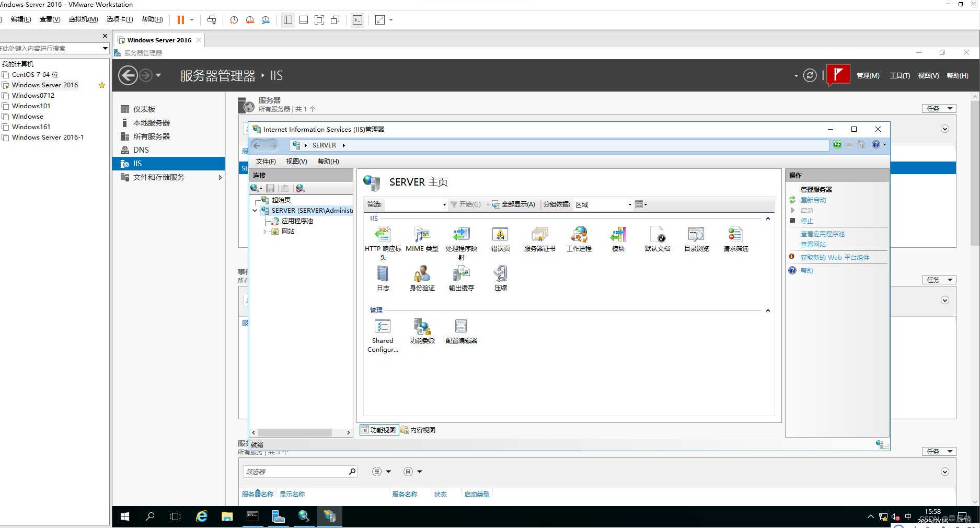This screenshot has width=980, height=528.
Task: Click 获取新的 Web 平台组件 link
Action: tap(835, 258)
